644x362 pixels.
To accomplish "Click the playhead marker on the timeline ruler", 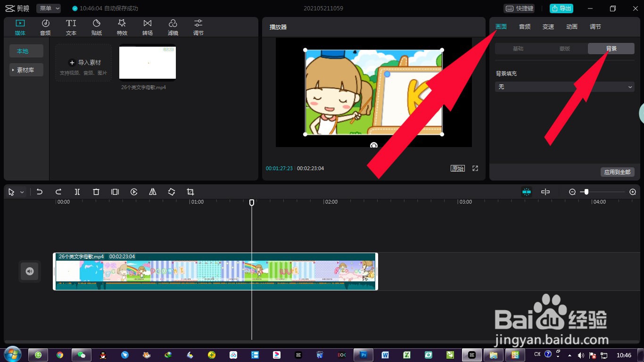I will click(x=252, y=202).
